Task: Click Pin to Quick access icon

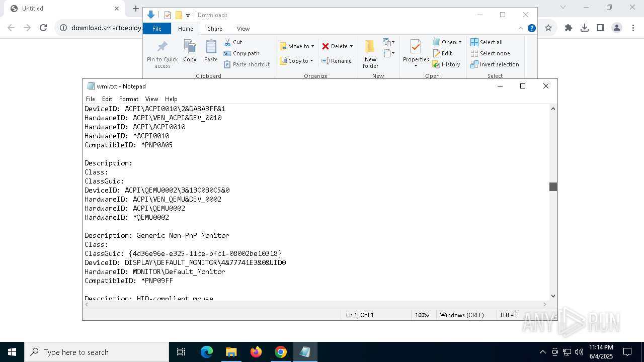Action: click(162, 54)
